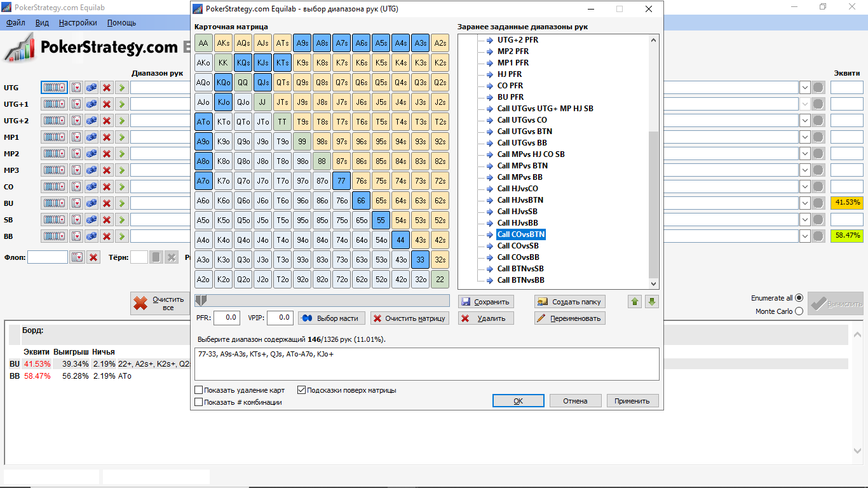Click the blue arrow icon beside HJ PFR
This screenshot has height=488, width=868.
pyautogui.click(x=489, y=74)
